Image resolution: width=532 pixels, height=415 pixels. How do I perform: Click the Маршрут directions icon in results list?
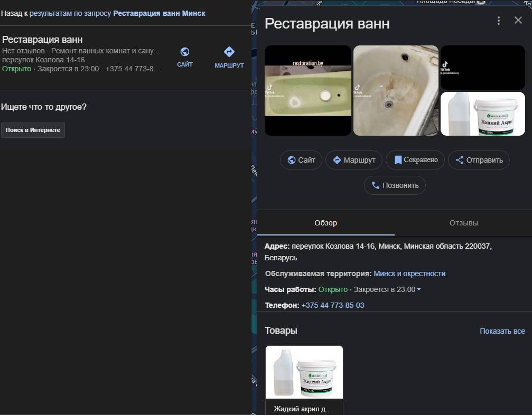point(229,52)
